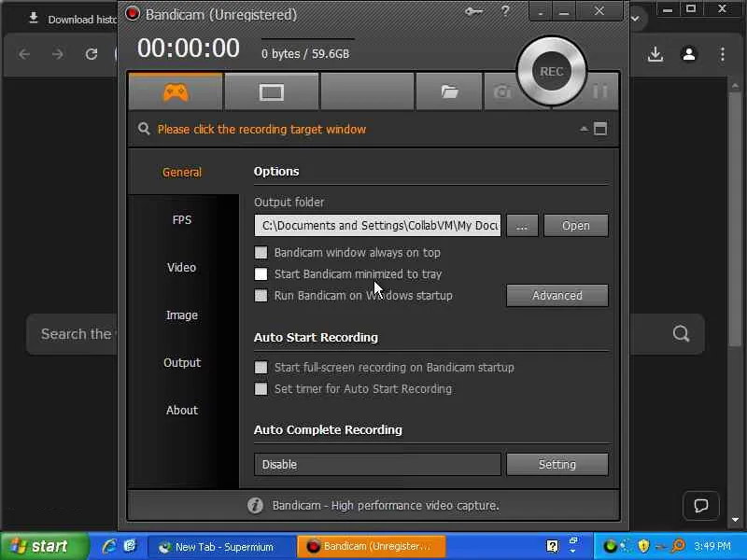
Task: Click the pause icon beside the REC button
Action: pos(600,91)
